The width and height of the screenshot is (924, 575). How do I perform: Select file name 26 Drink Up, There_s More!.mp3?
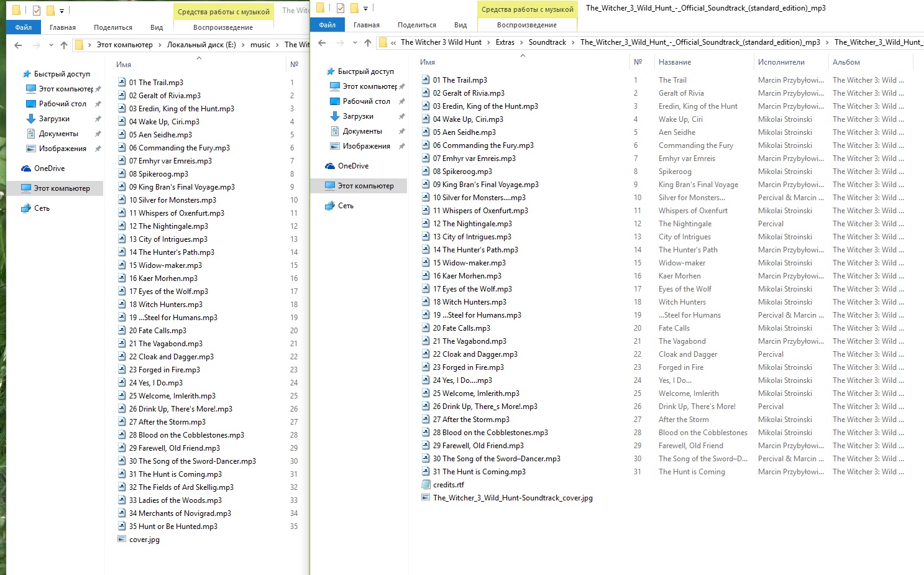(x=485, y=407)
